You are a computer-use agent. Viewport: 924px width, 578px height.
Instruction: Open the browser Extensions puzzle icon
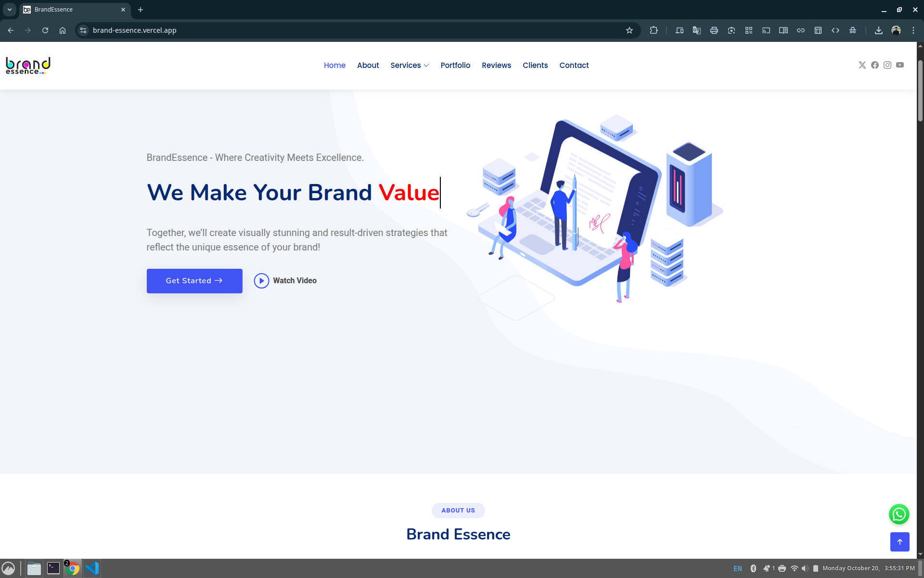tap(653, 30)
